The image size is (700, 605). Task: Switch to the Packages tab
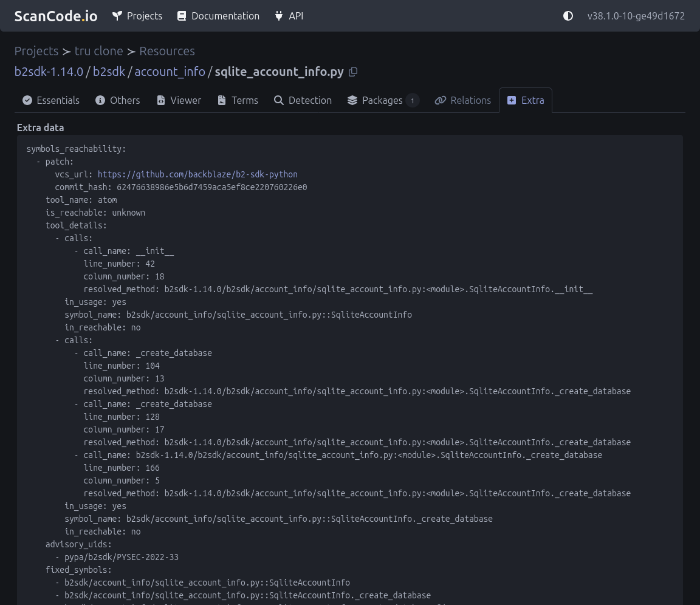382,100
